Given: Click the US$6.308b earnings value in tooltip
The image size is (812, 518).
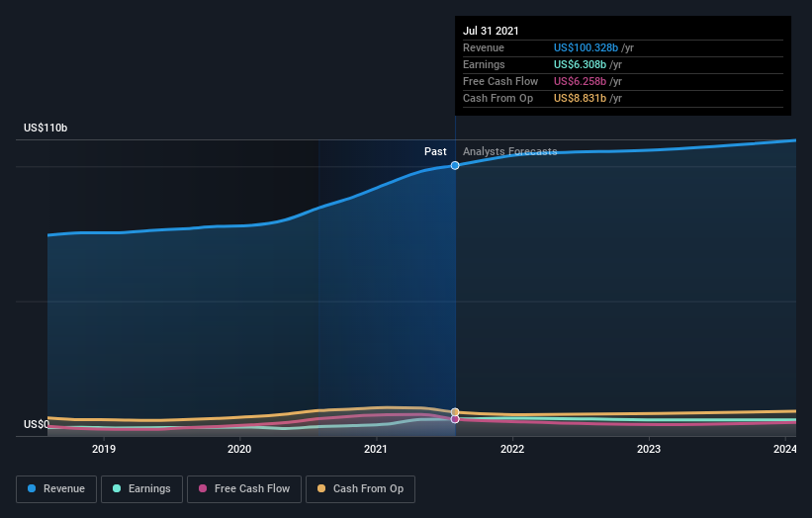Looking at the screenshot, I should [580, 64].
